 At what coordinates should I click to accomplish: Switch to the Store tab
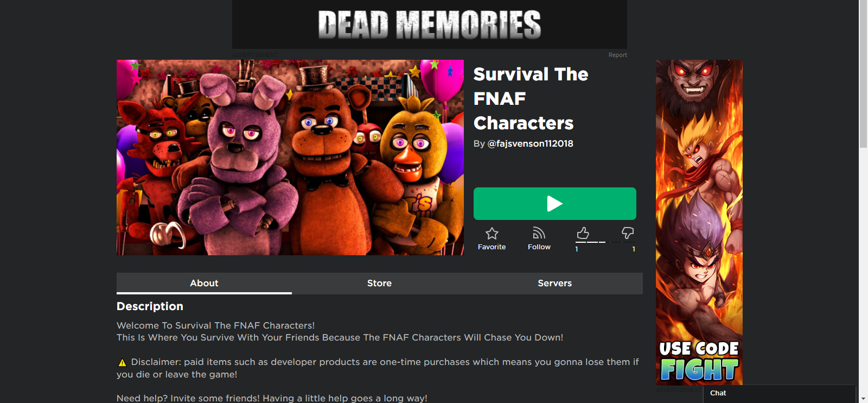pyautogui.click(x=379, y=283)
